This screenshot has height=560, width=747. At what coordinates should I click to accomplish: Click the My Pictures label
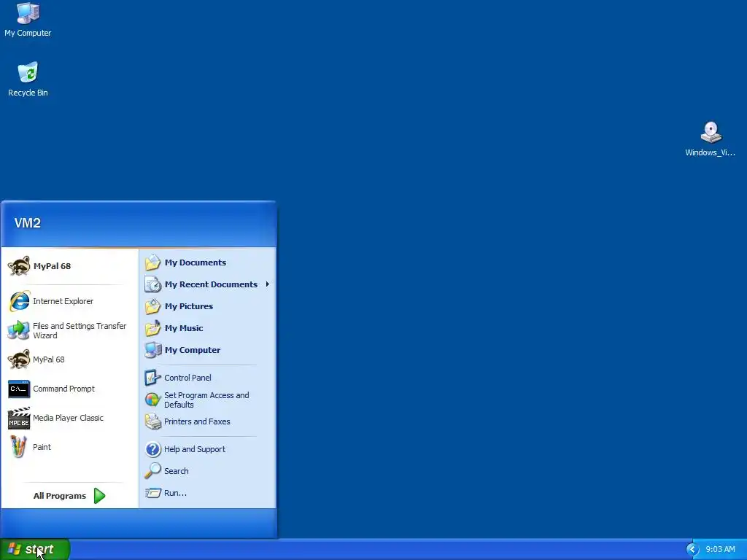coord(189,306)
